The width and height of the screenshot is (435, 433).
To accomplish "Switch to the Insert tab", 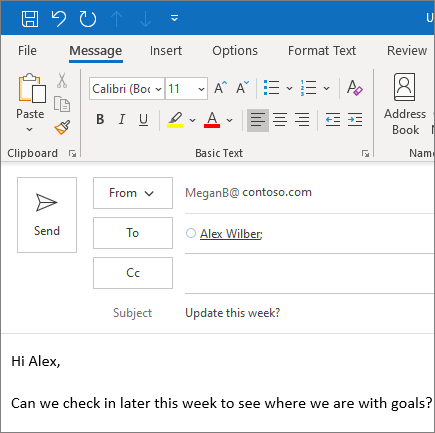I will 166,51.
